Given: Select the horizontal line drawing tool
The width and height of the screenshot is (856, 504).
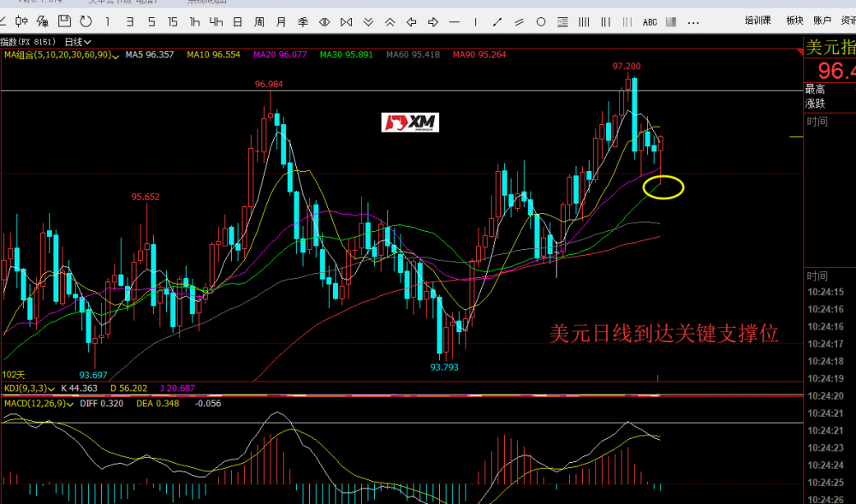Looking at the screenshot, I should (x=455, y=21).
